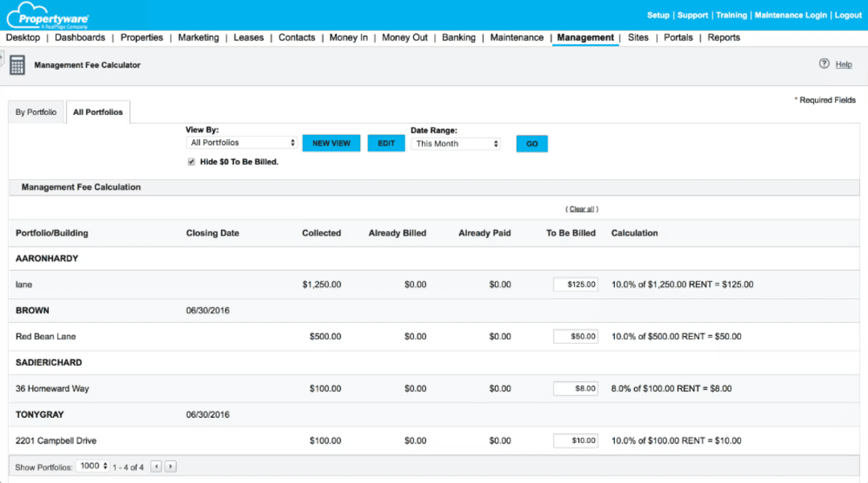Click the EDIT button
Viewport: 868px width, 483px height.
[386, 142]
